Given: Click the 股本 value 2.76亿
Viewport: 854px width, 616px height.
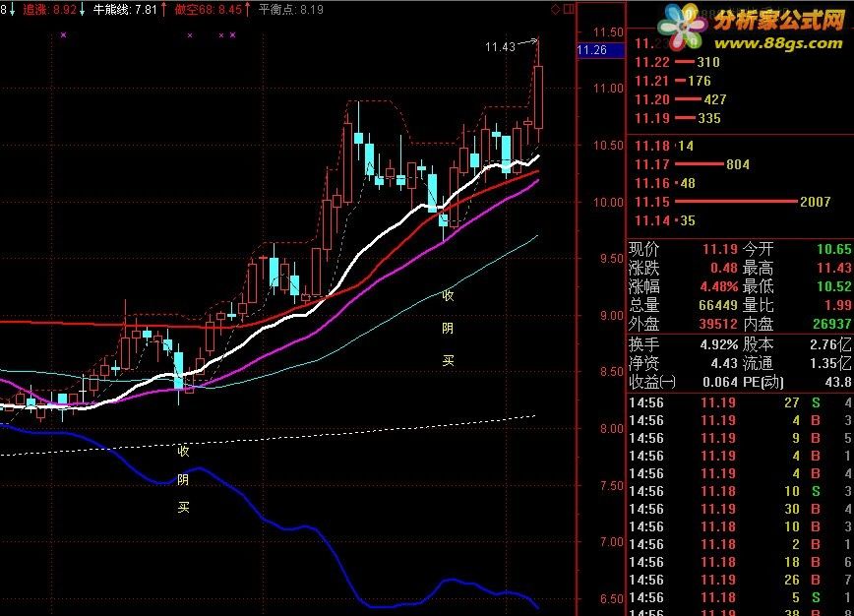Looking at the screenshot, I should pyautogui.click(x=830, y=345).
